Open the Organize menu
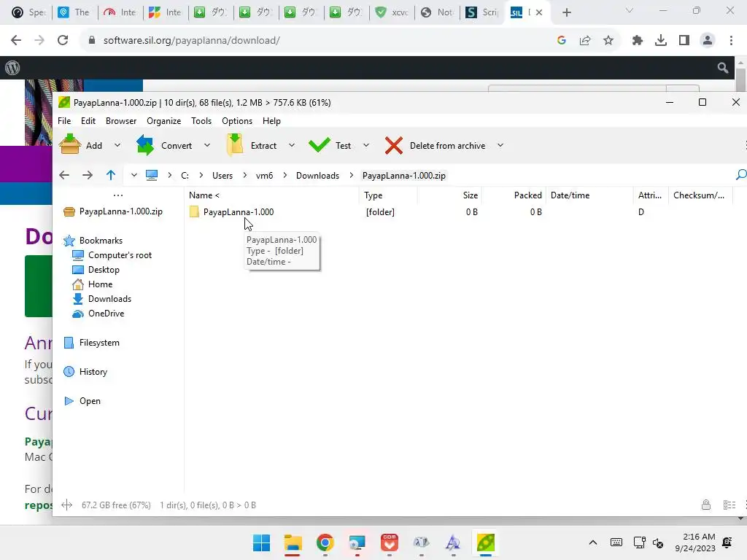 164,121
